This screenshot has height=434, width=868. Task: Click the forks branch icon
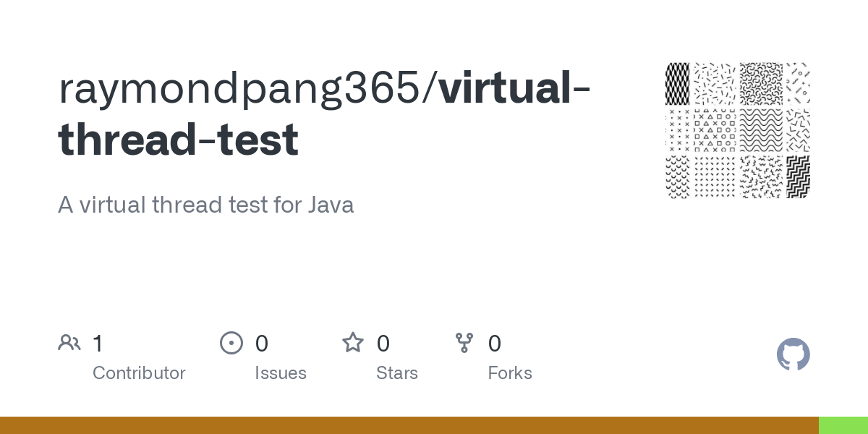[x=464, y=343]
